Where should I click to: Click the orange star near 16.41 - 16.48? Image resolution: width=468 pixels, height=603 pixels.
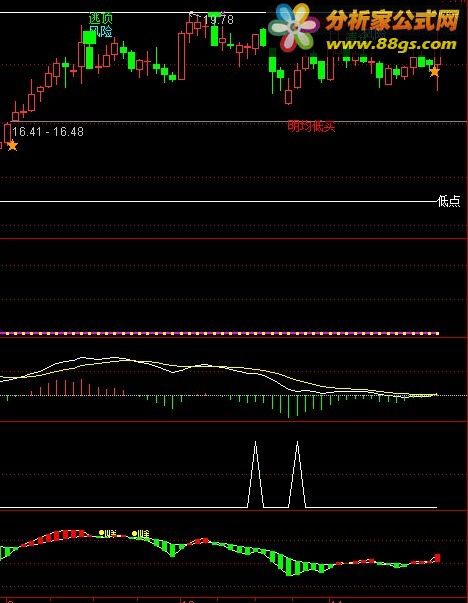(12, 146)
